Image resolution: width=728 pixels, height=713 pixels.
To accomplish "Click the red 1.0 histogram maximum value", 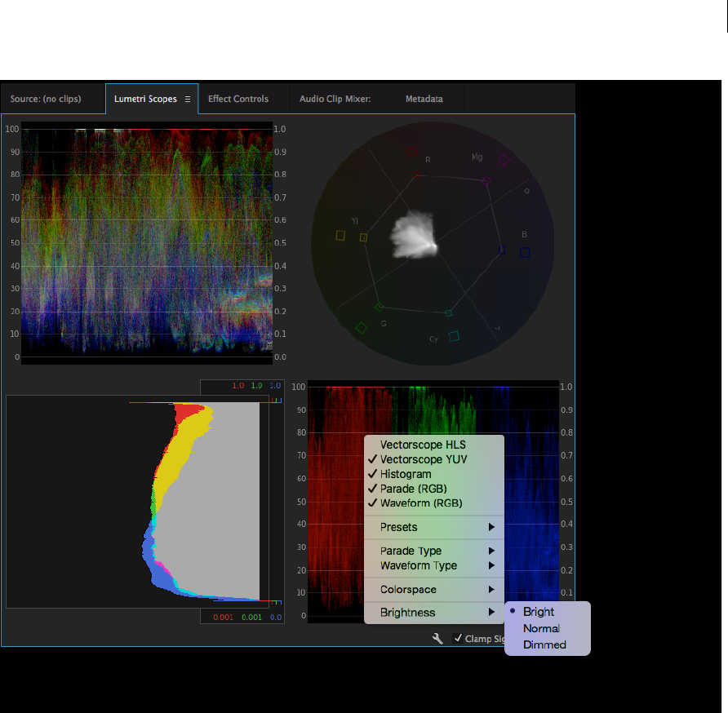I will point(238,386).
